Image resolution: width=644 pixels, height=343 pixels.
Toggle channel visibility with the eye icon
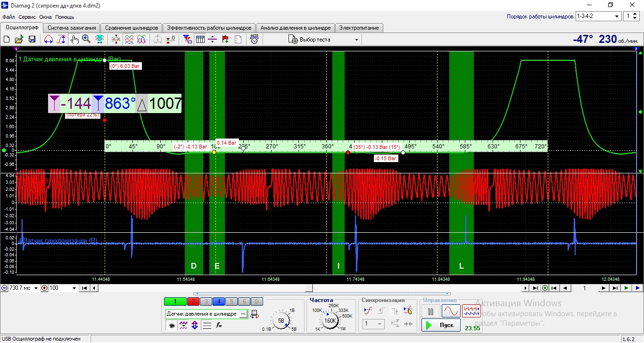click(171, 325)
